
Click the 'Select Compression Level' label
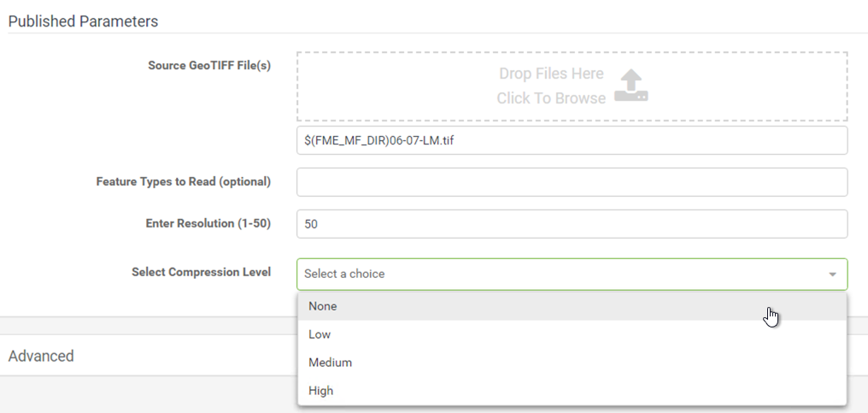[201, 272]
